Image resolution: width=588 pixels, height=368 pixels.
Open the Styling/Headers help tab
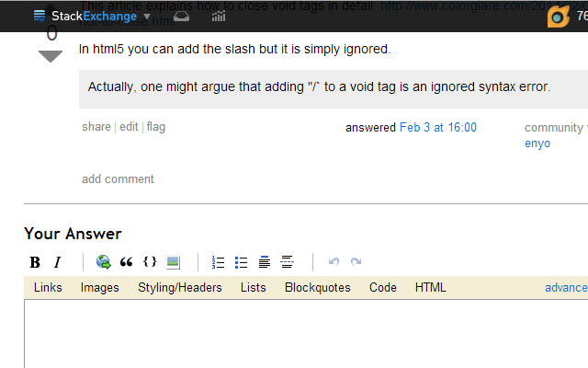pos(180,288)
